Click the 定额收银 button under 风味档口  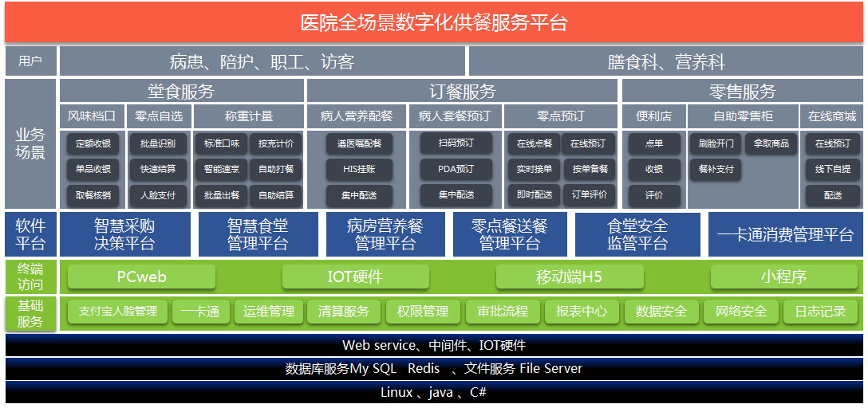pyautogui.click(x=93, y=144)
